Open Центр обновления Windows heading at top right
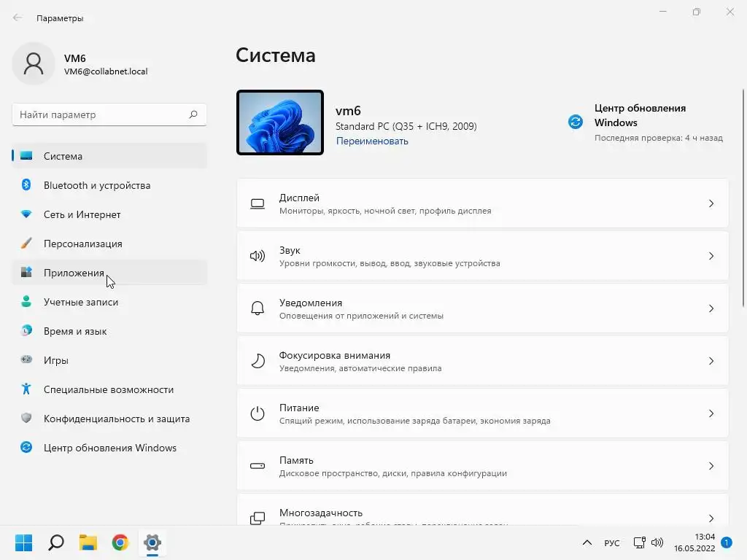 click(x=640, y=115)
